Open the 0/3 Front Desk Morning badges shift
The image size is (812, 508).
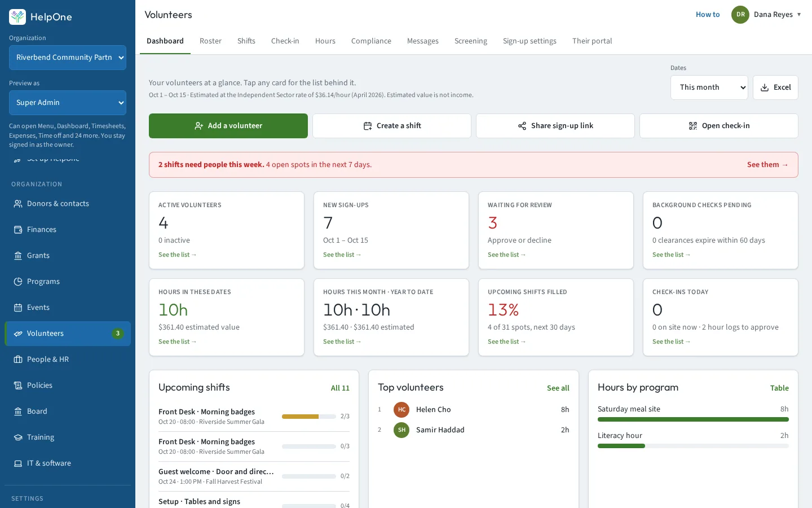point(254,446)
